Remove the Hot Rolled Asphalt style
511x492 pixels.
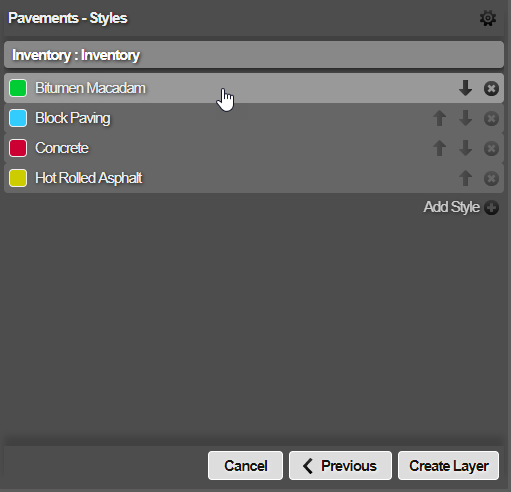tap(491, 179)
